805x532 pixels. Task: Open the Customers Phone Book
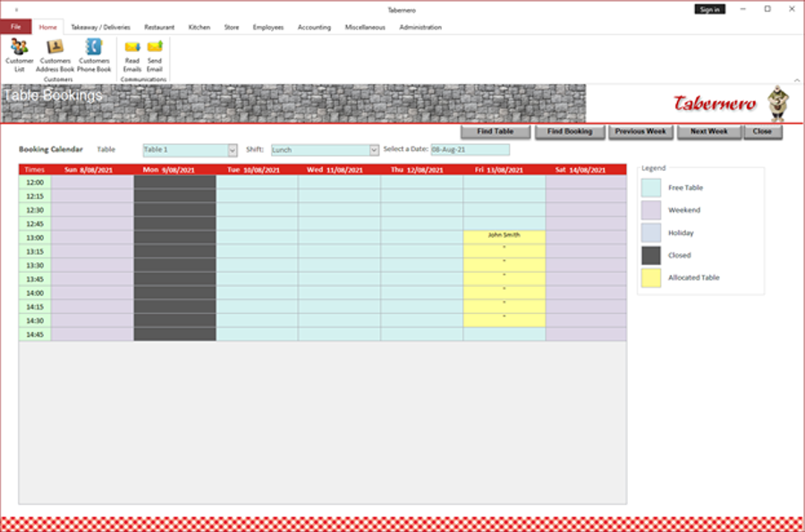point(94,55)
